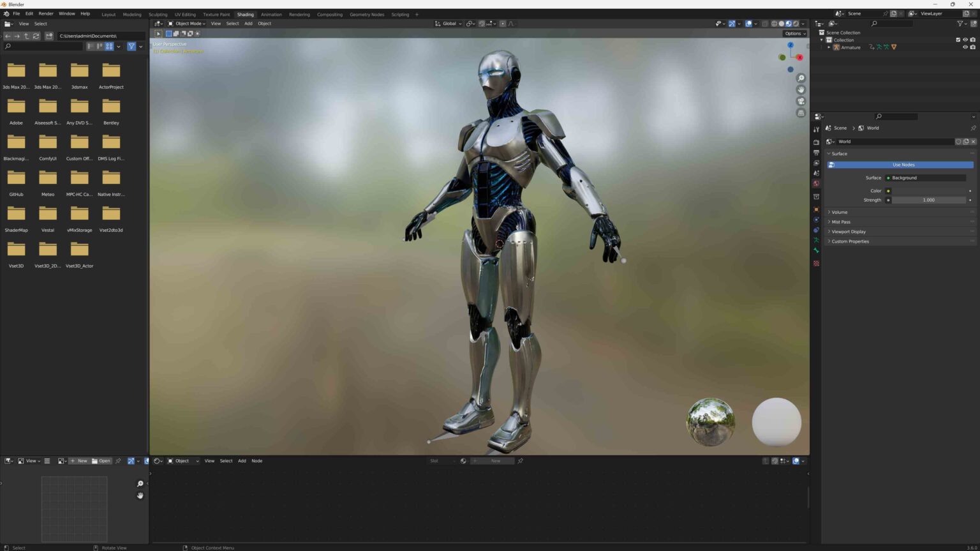The image size is (980, 551).
Task: Click the pin icon in properties breadcrumb
Action: (x=973, y=128)
